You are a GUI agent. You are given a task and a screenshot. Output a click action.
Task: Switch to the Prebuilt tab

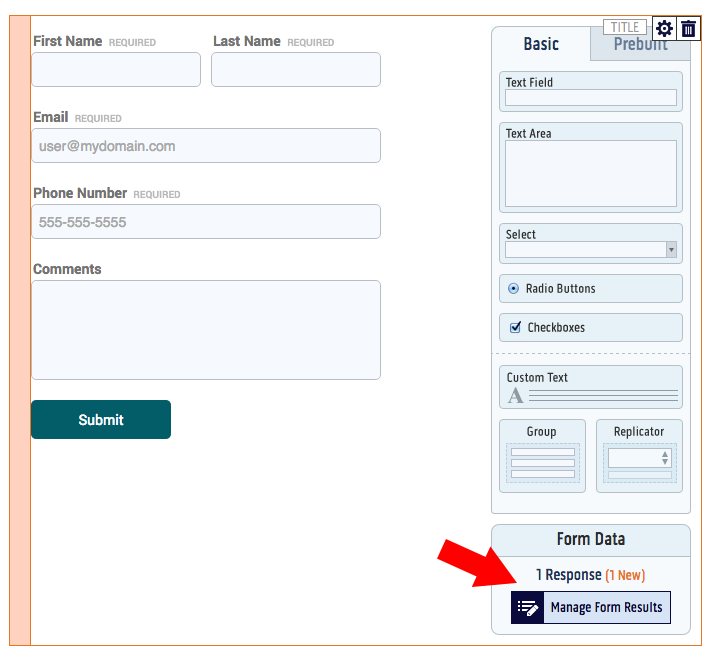tap(640, 45)
